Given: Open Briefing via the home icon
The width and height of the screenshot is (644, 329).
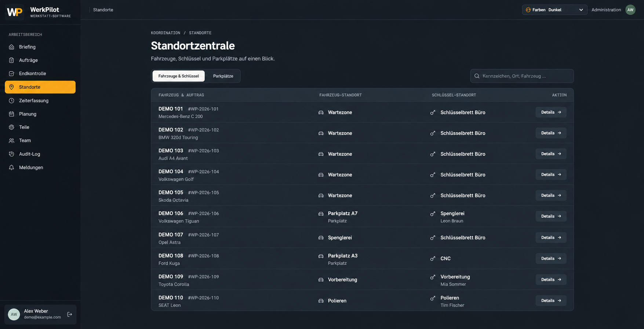Looking at the screenshot, I should [x=11, y=47].
